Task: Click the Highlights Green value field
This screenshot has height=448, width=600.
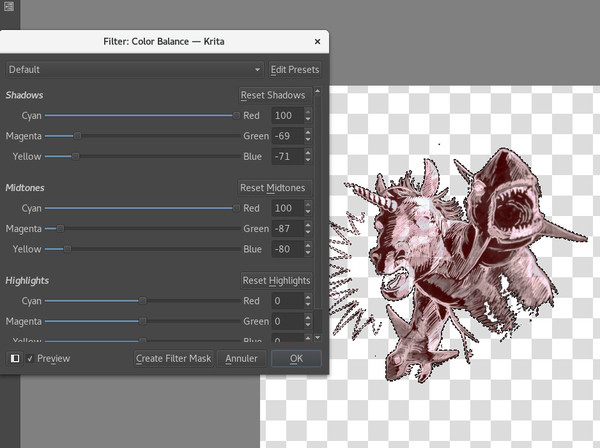Action: click(288, 321)
